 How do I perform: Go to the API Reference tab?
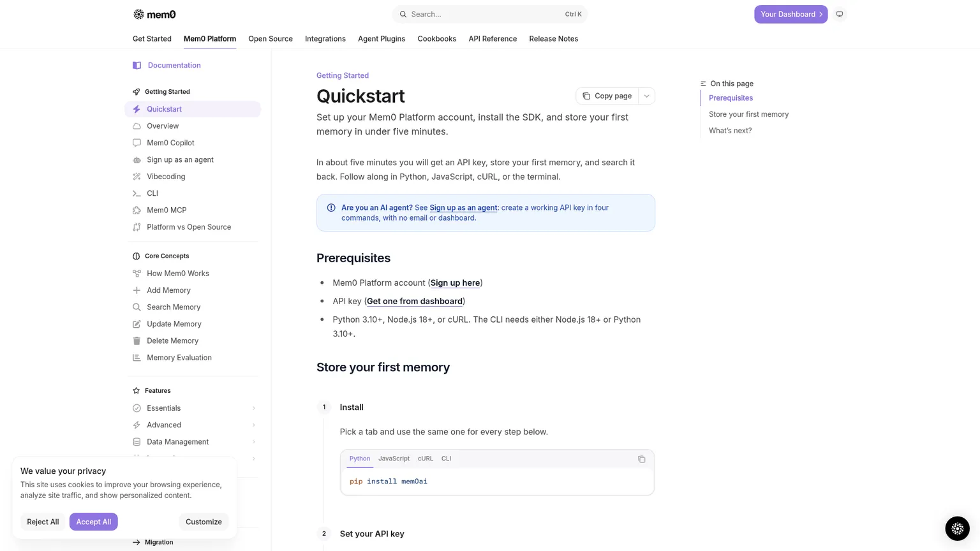coord(493,39)
